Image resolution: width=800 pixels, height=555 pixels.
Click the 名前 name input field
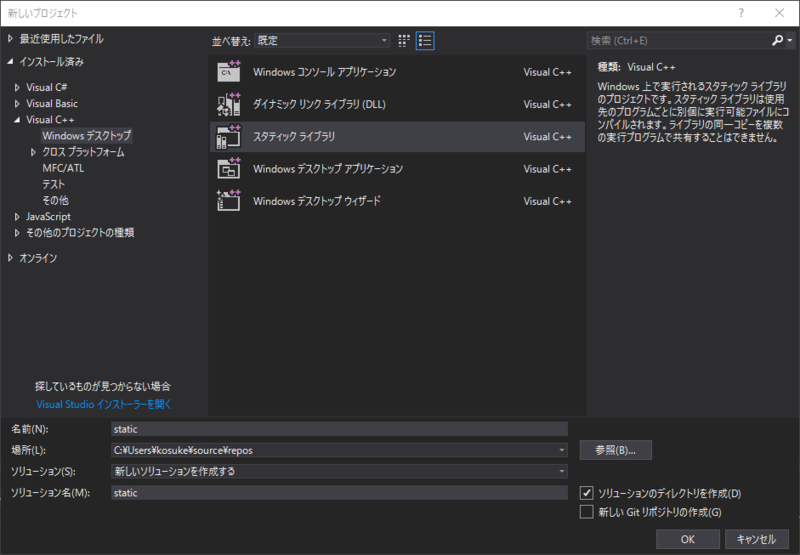point(339,429)
